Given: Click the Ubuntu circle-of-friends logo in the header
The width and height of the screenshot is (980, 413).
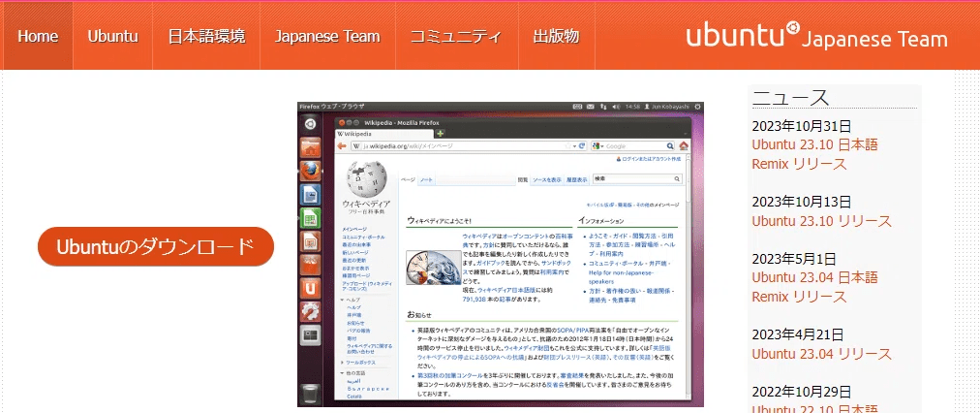Looking at the screenshot, I should (792, 26).
